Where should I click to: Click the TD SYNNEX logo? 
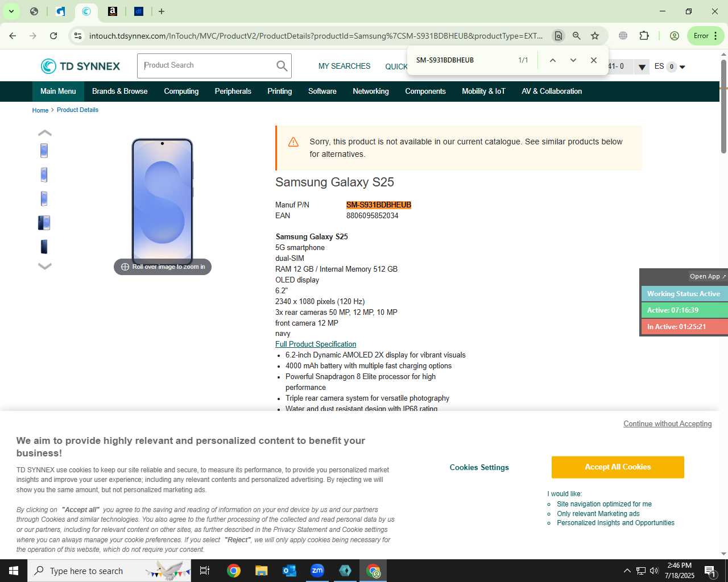tap(80, 66)
